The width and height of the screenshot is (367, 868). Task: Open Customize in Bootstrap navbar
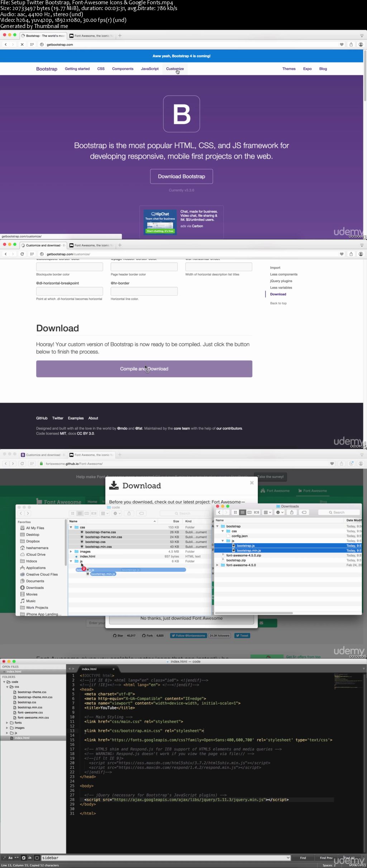(175, 69)
